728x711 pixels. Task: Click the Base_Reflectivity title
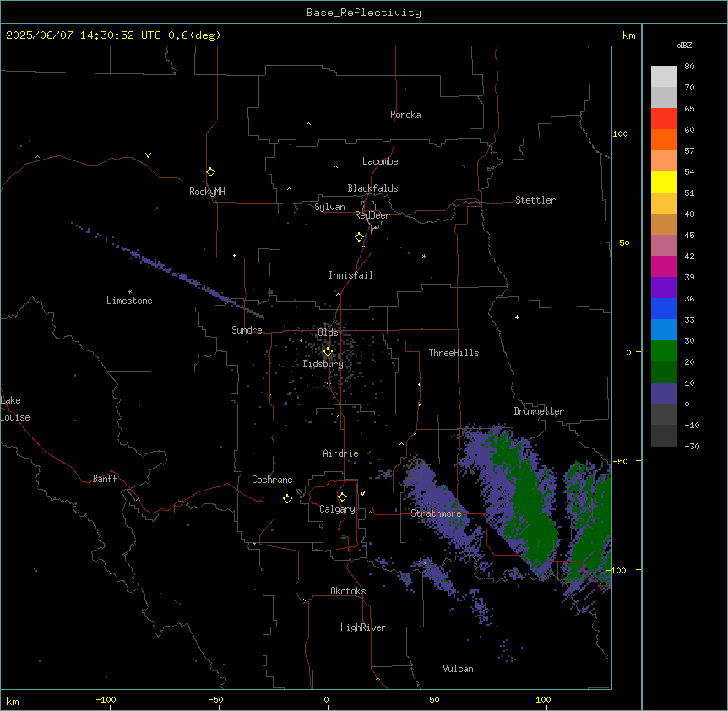coord(364,13)
